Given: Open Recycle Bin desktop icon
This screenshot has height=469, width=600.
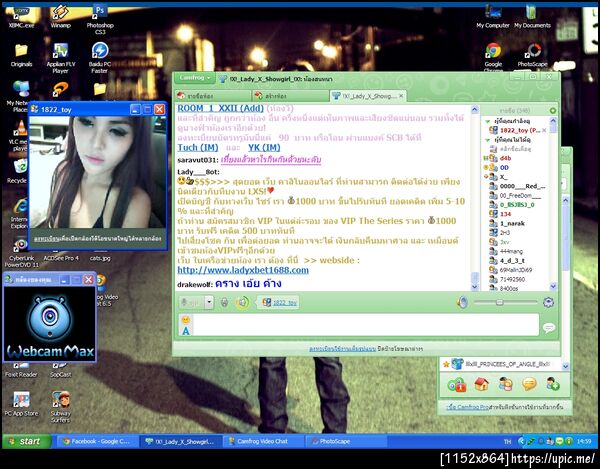Looking at the screenshot, I should [x=17, y=171].
